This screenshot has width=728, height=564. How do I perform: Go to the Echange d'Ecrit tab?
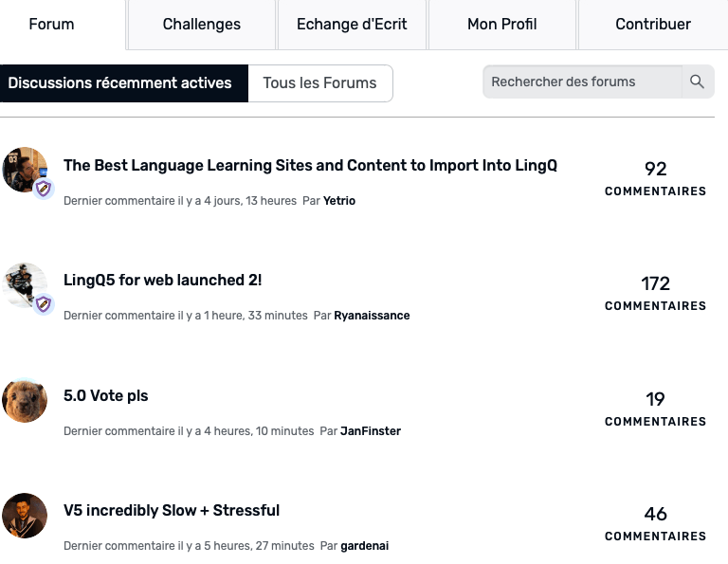[352, 25]
